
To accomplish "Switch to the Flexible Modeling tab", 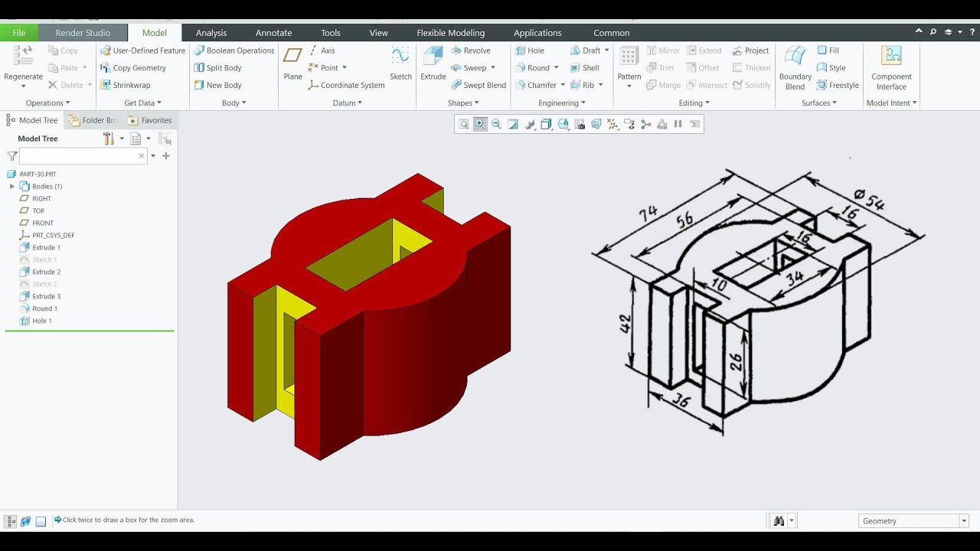I will click(450, 33).
